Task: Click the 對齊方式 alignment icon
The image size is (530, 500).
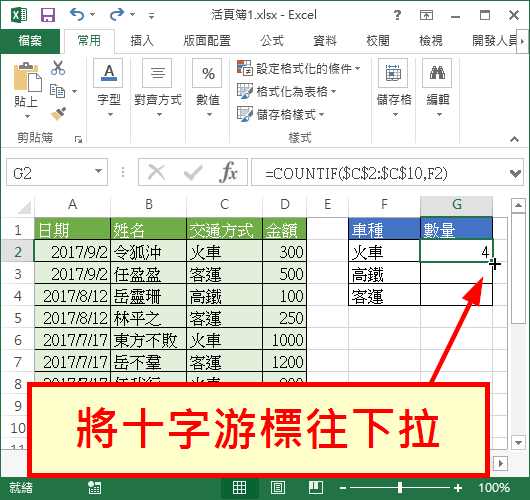Action: click(157, 73)
